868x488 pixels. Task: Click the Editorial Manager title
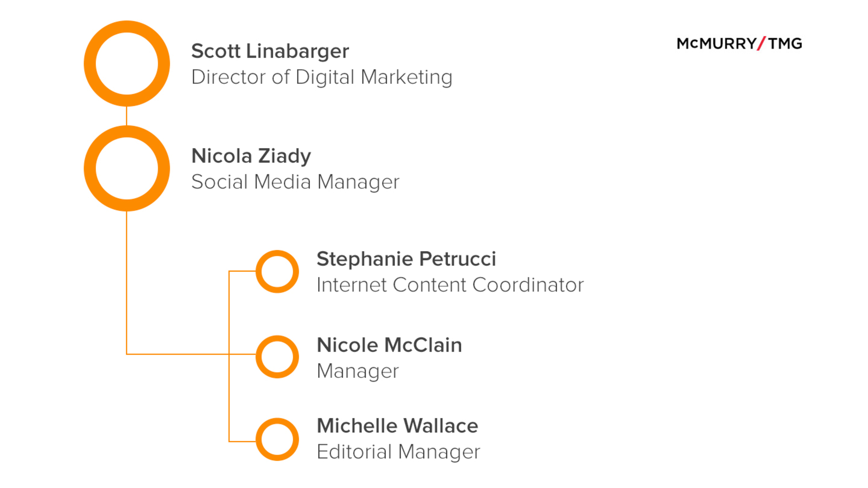click(x=398, y=452)
